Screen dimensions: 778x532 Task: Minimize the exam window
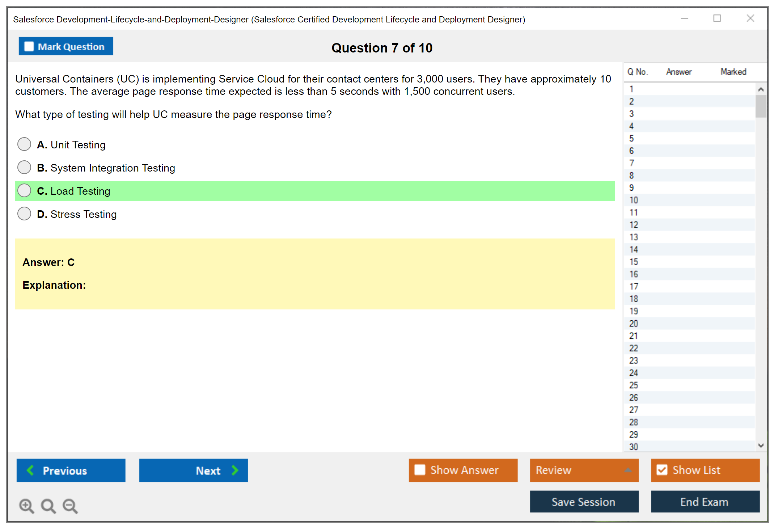pos(684,18)
